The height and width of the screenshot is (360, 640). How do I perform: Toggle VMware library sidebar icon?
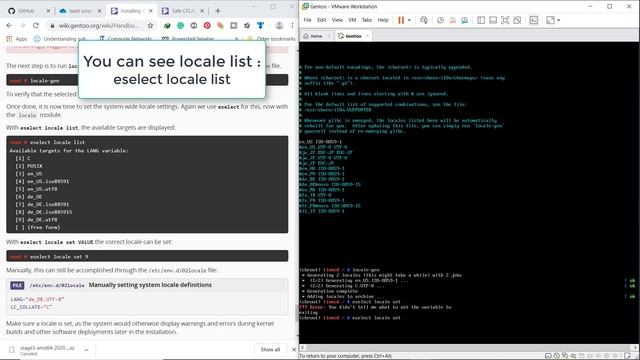point(481,20)
